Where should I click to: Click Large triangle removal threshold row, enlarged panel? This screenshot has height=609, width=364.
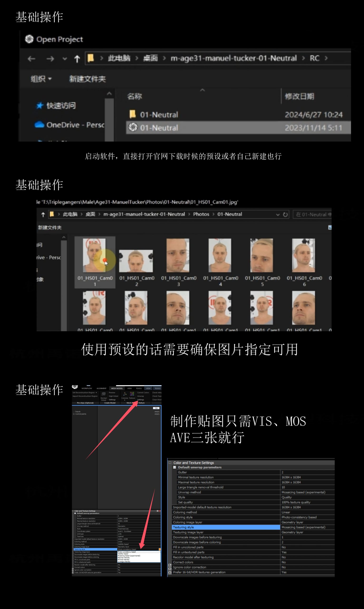[256, 487]
